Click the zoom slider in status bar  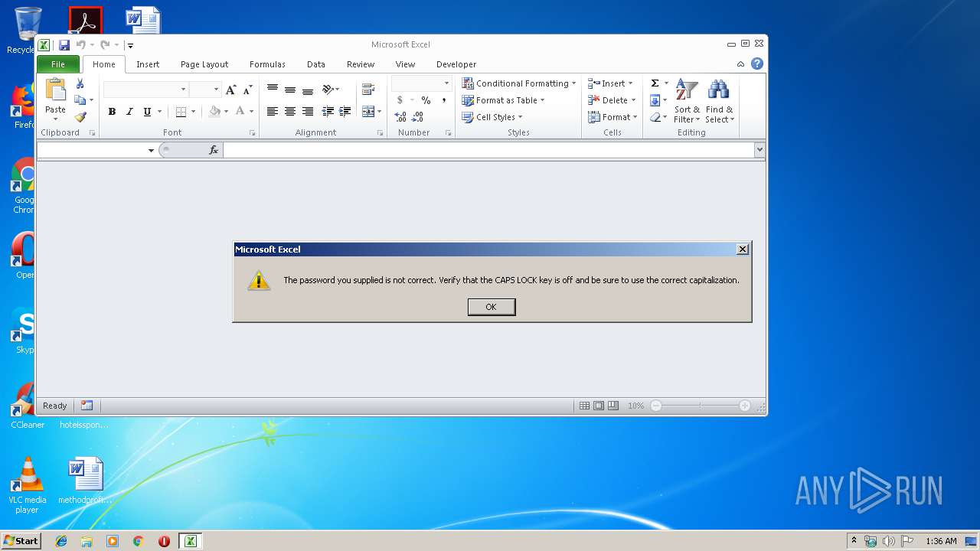coord(700,406)
